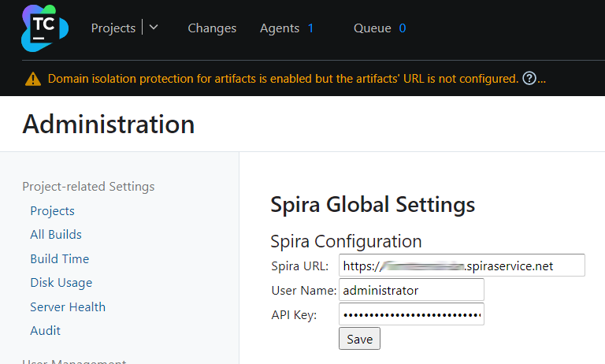The image size is (605, 364).
Task: Open Disk Usage in sidebar
Action: click(61, 283)
